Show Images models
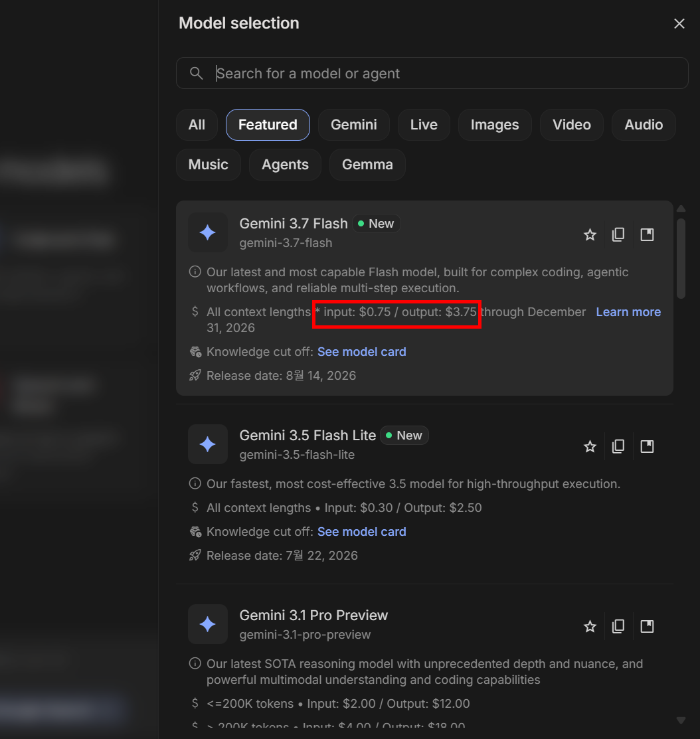Screen dimensions: 700x739 pos(495,125)
